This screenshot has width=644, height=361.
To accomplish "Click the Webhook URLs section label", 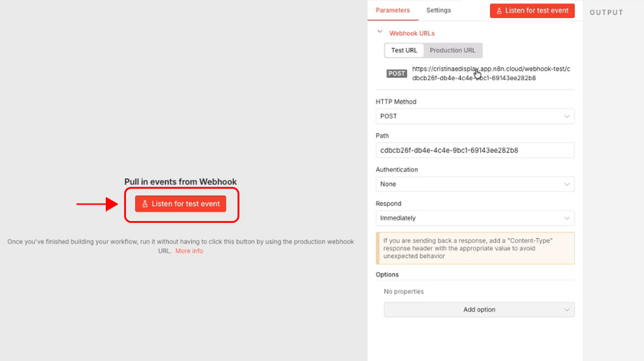I will coord(411,34).
